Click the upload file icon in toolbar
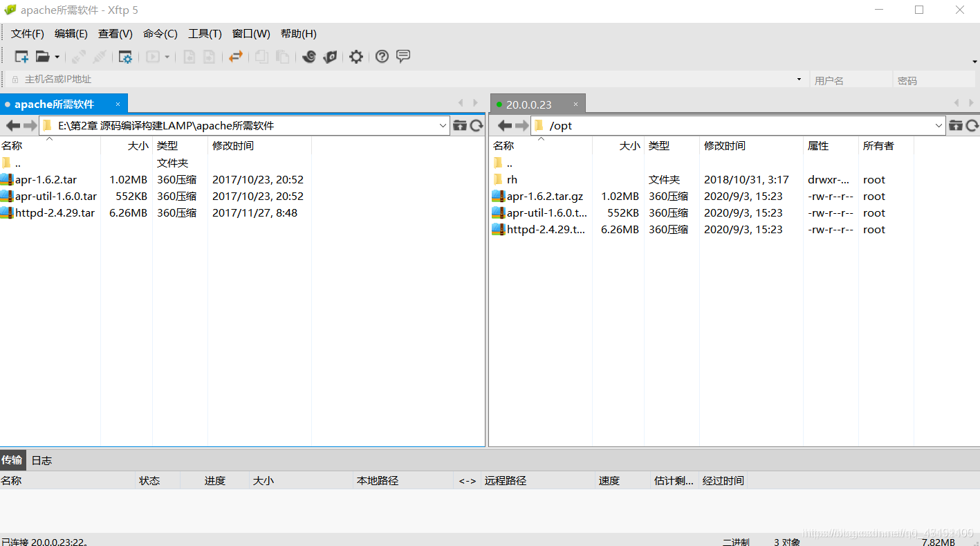Screen dimensions: 980x546 tap(209, 57)
